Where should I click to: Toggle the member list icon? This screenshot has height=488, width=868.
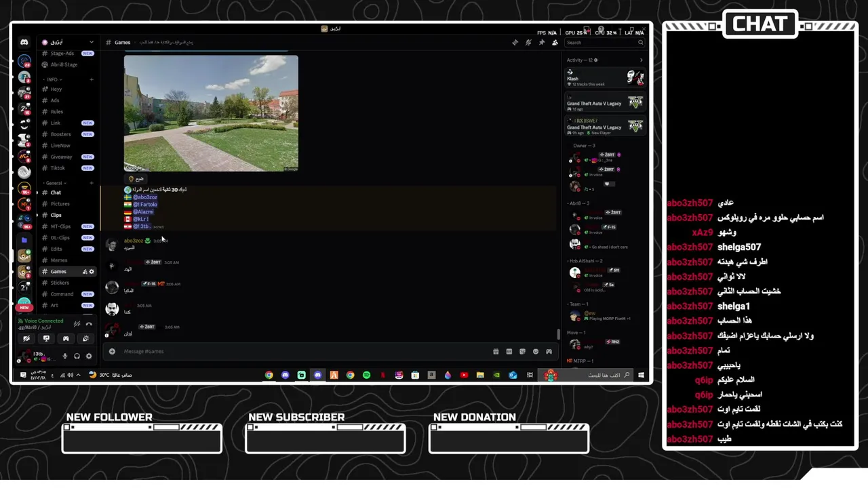pyautogui.click(x=555, y=42)
